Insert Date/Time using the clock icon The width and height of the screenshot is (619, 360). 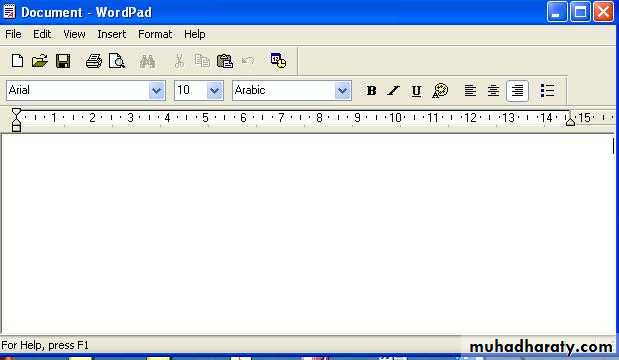[278, 61]
